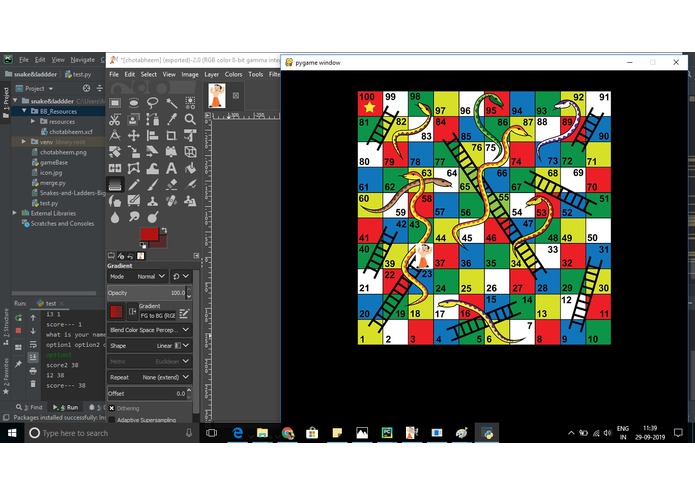Viewport: 695px width, 494px height.
Task: Select GIMP's Cage Transform tool
Action: click(133, 168)
